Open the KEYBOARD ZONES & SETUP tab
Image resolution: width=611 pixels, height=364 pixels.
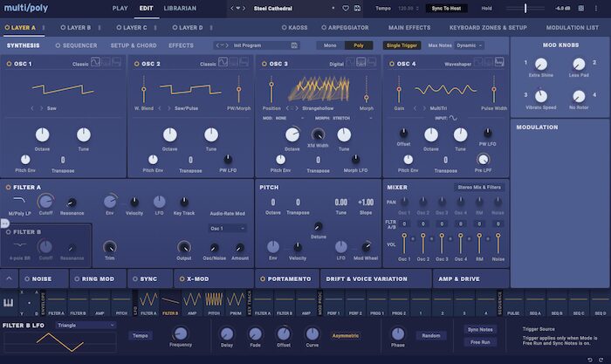(488, 28)
